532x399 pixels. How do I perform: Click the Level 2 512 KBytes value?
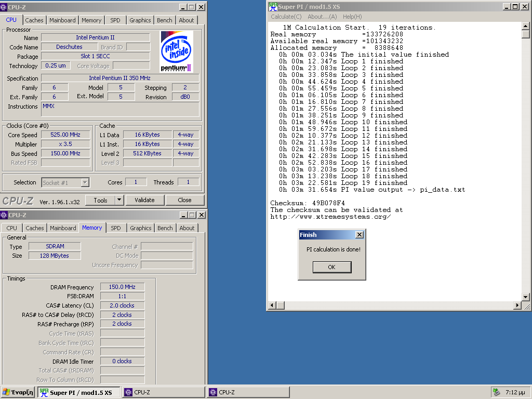click(x=147, y=153)
